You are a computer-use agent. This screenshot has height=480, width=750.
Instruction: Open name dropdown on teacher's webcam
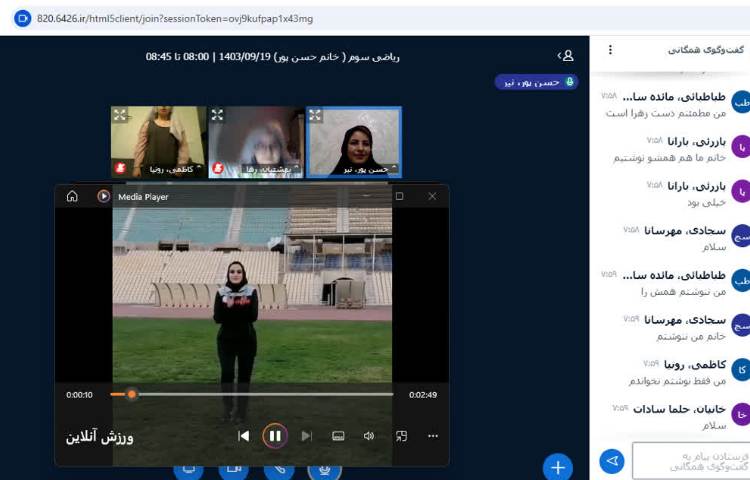(x=369, y=169)
